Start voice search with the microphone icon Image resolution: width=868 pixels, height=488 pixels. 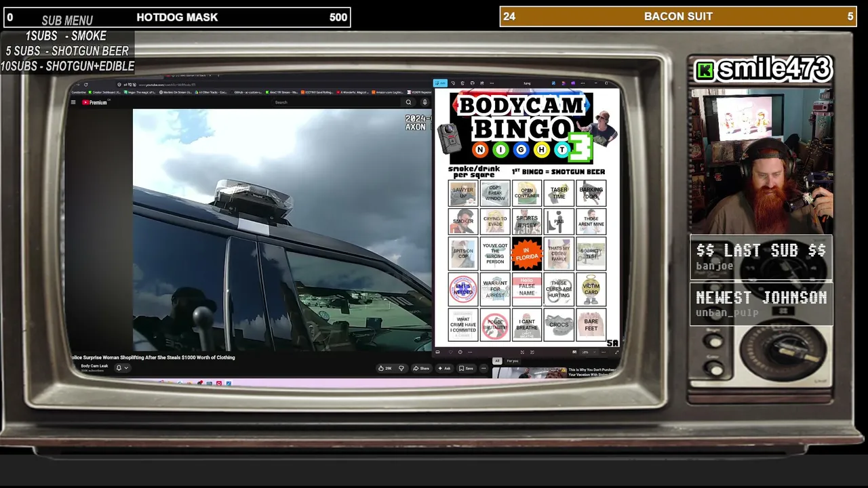425,102
